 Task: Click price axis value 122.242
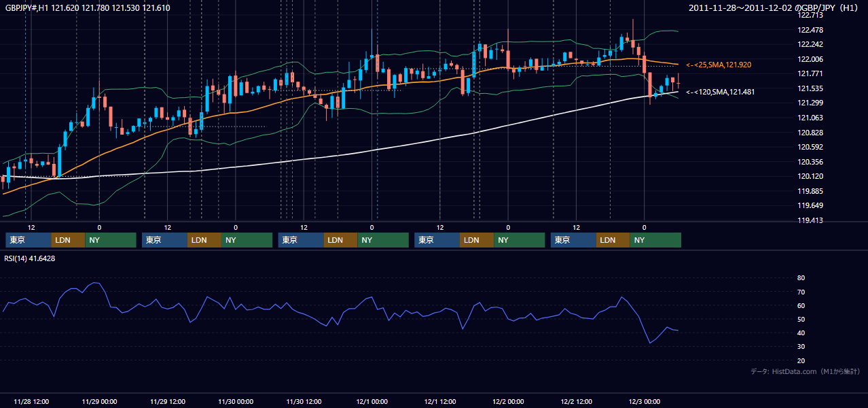click(x=810, y=44)
